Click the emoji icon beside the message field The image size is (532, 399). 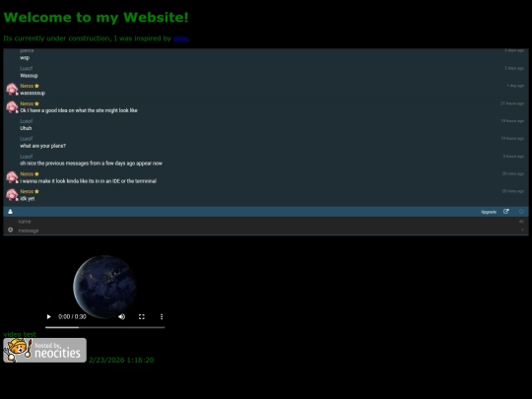(x=11, y=230)
